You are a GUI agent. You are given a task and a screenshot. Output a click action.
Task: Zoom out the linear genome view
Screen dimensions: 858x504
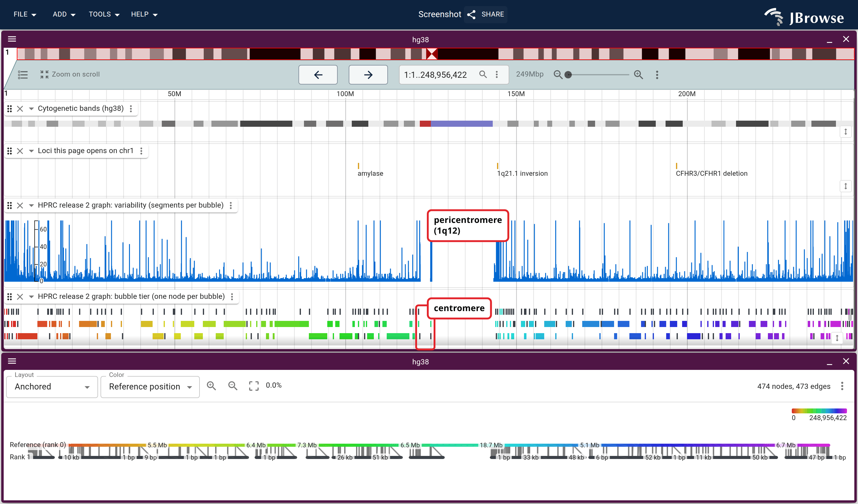click(558, 74)
